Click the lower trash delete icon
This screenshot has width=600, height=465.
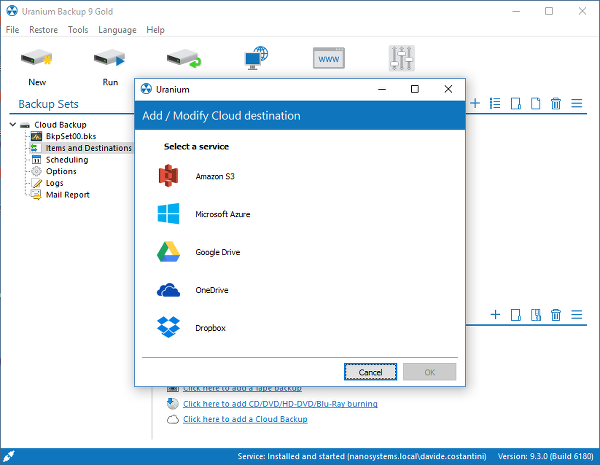coord(556,315)
